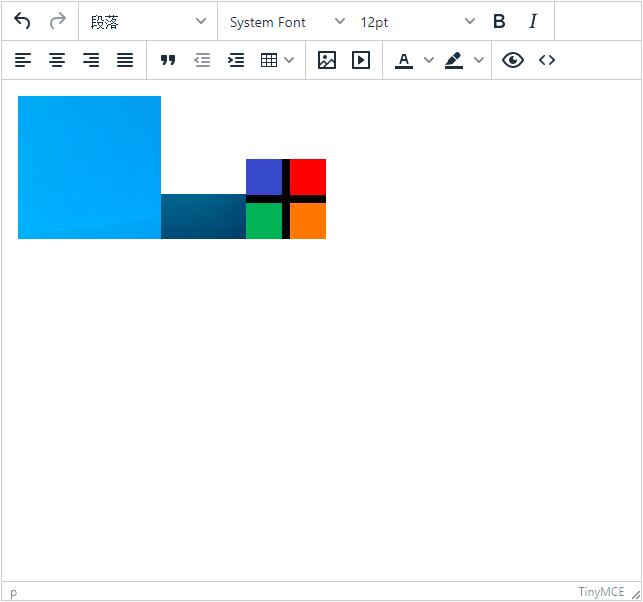Apply the current text color
643x602 pixels.
[404, 60]
